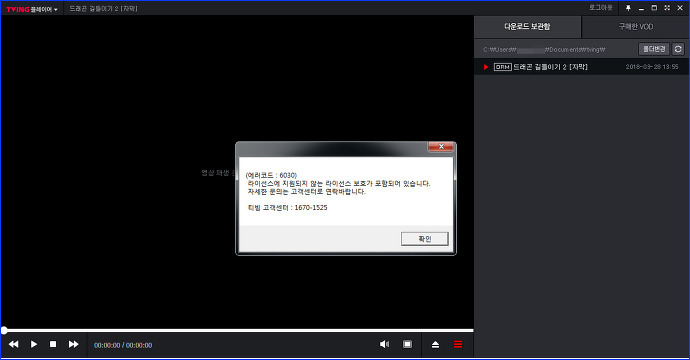The height and width of the screenshot is (360, 690).
Task: Maximize the TVING player window
Action: click(654, 8)
